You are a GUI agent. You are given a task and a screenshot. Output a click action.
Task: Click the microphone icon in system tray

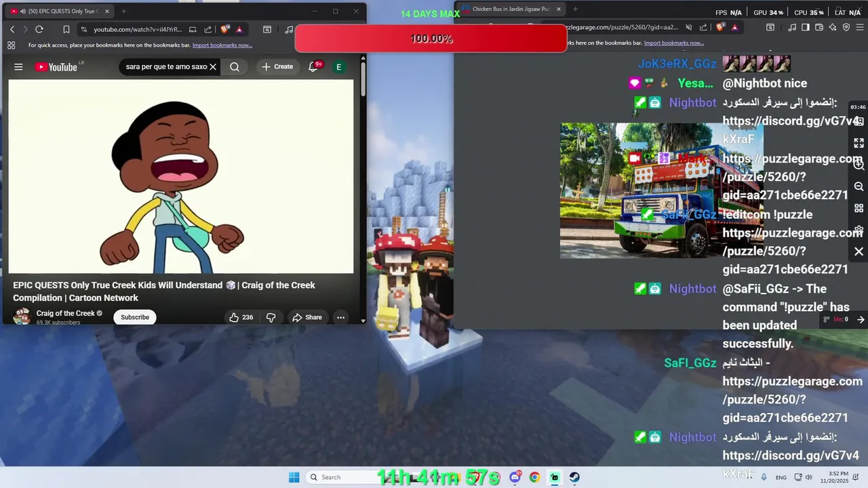tap(764, 477)
